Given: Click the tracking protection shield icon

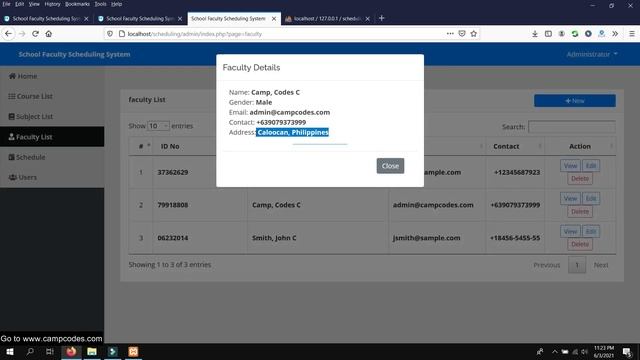Looking at the screenshot, I should pos(110,34).
